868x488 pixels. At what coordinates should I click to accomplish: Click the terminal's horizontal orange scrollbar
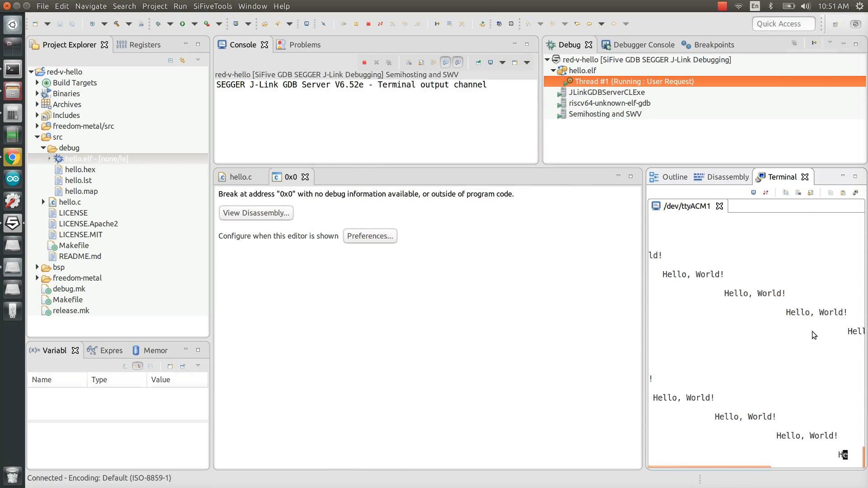709,467
